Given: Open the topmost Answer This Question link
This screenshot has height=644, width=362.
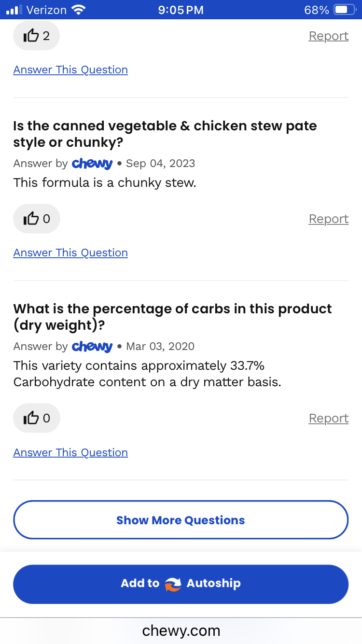Looking at the screenshot, I should 70,70.
